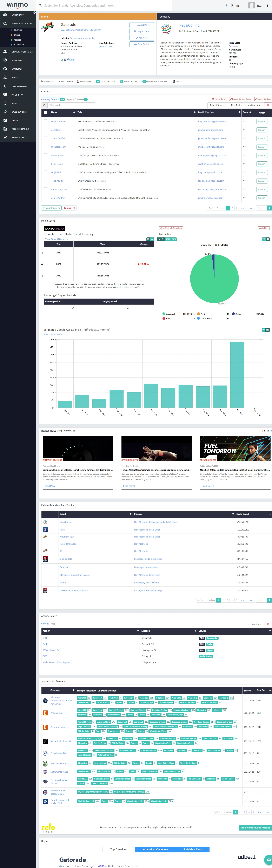Check the box for Jamie Caulfield
Viewport: 272px width, 868px height.
(x=46, y=138)
